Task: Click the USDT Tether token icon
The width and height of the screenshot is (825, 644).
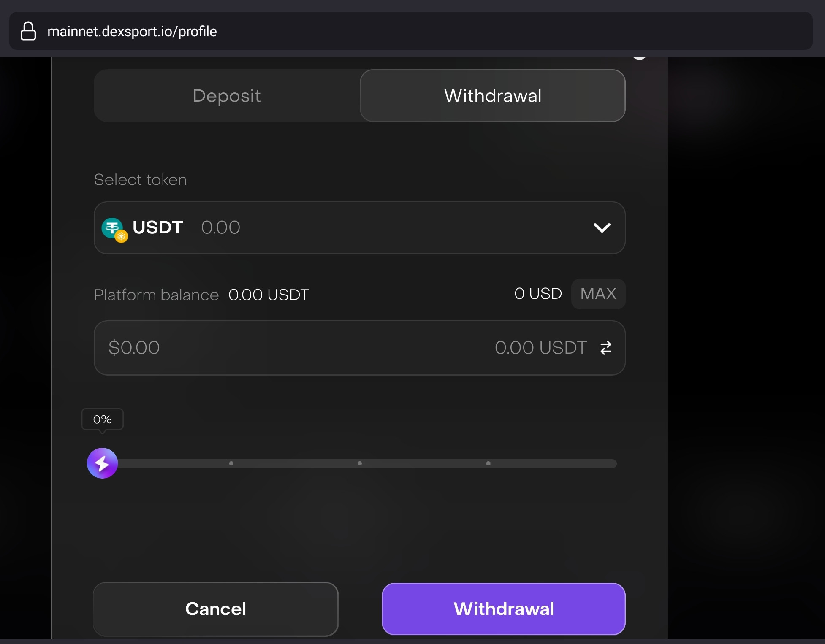Action: pos(114,229)
